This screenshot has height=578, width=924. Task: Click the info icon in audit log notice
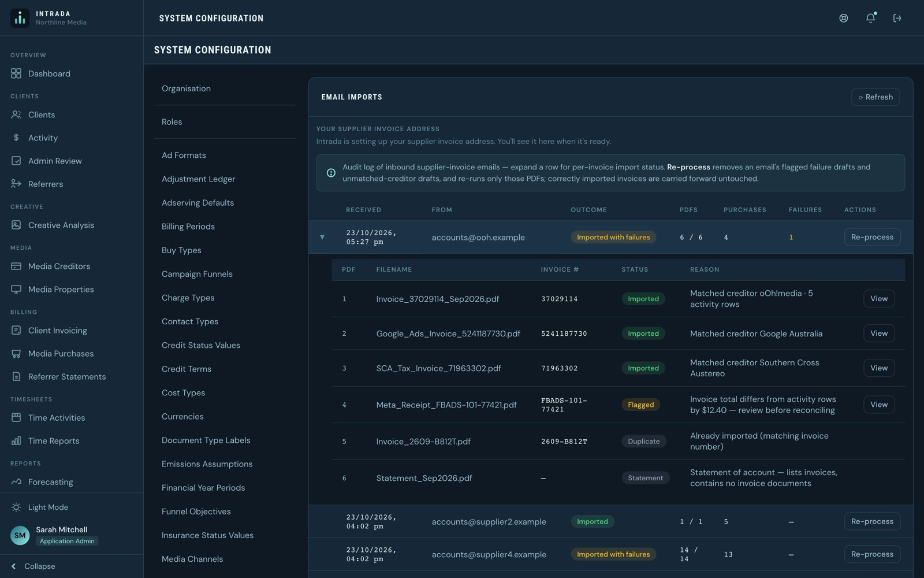tap(331, 173)
